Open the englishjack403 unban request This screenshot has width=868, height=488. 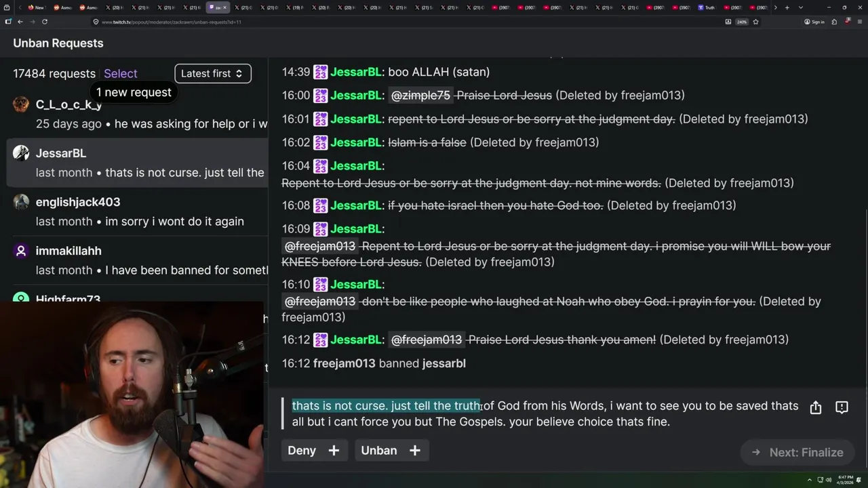pos(138,211)
